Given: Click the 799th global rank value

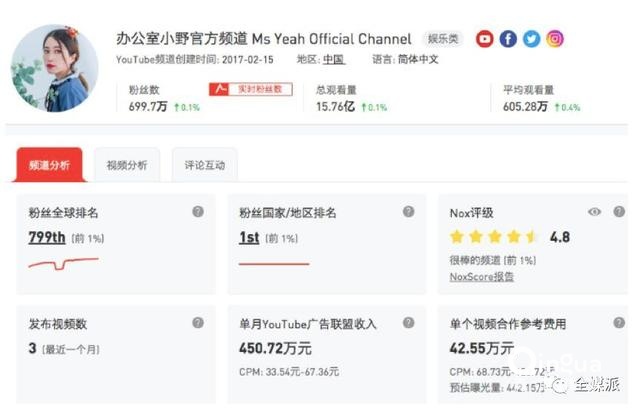Looking at the screenshot, I should click(49, 238).
